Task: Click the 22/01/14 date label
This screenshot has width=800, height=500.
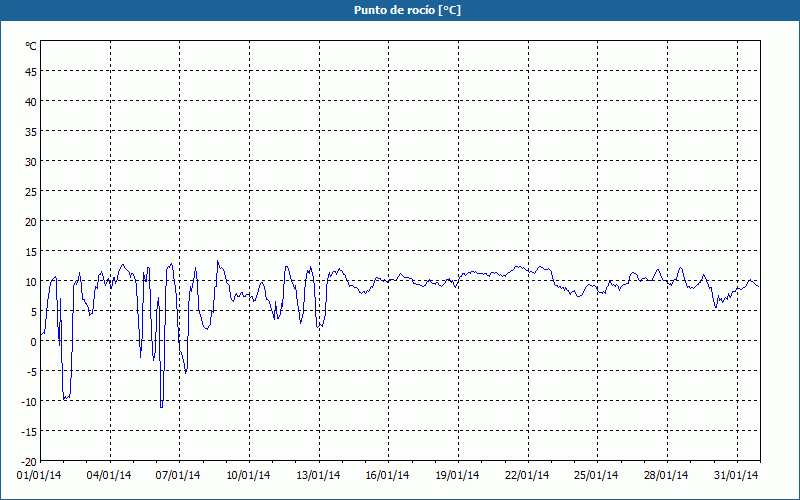Action: click(x=527, y=476)
